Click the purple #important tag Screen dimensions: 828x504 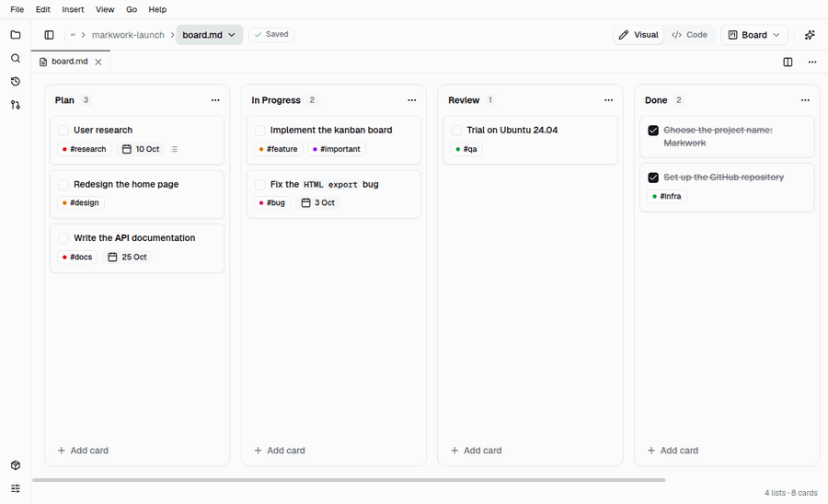337,149
